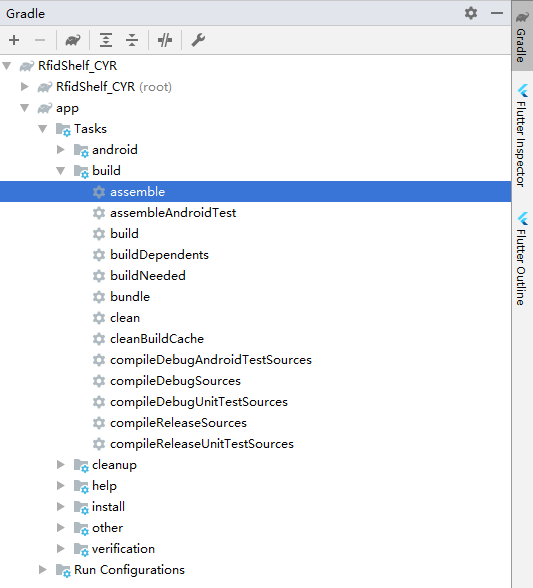Collapse the RfidShelf_CYR top project node
The width and height of the screenshot is (533, 588).
(x=7, y=66)
